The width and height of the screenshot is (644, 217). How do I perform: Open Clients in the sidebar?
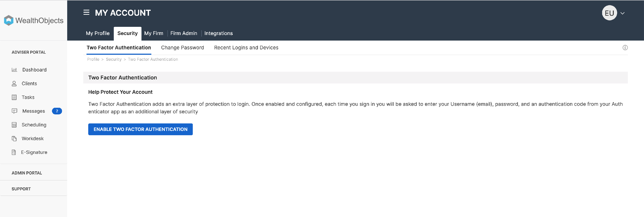(29, 83)
